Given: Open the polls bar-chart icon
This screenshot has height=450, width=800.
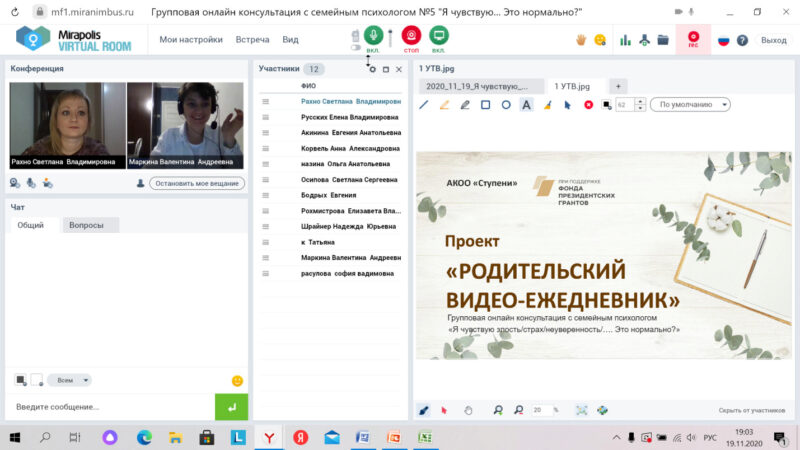Looking at the screenshot, I should point(625,40).
